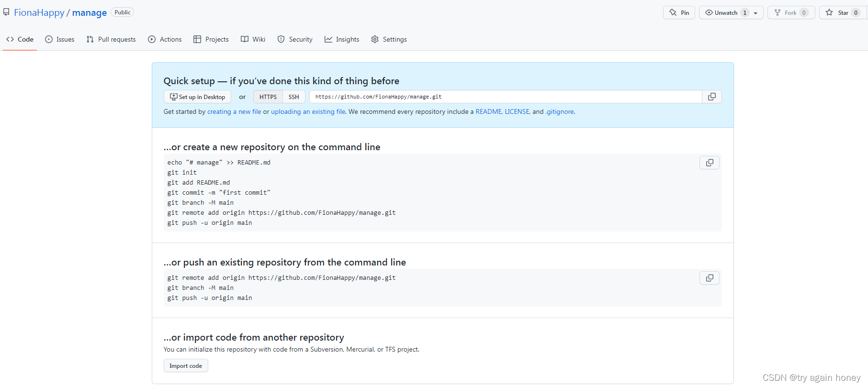The height and width of the screenshot is (387, 868).
Task: Click the 'git init' command line
Action: pos(182,173)
